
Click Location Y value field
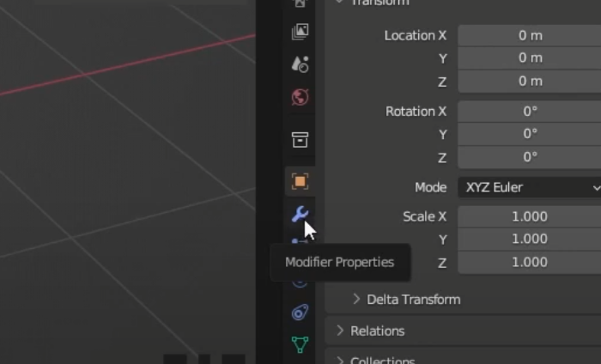click(530, 58)
